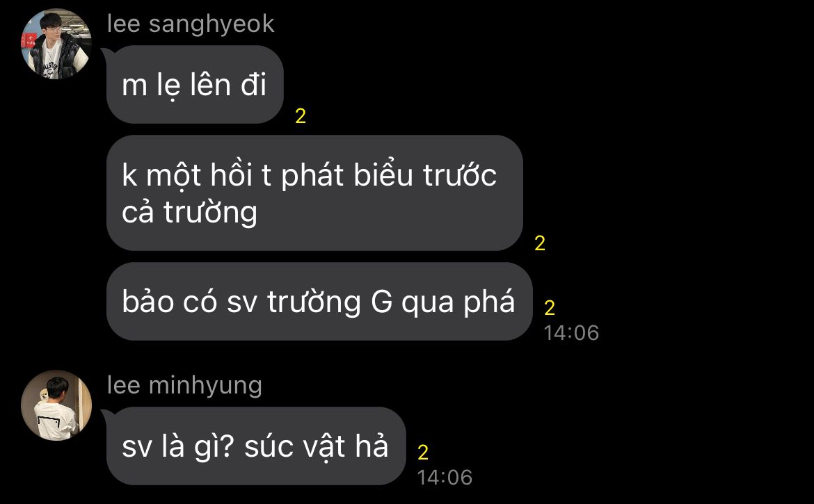Click the 14:06 timestamp beside 'qua phá' message
Viewport: 814px width, 504px height.
[x=571, y=333]
